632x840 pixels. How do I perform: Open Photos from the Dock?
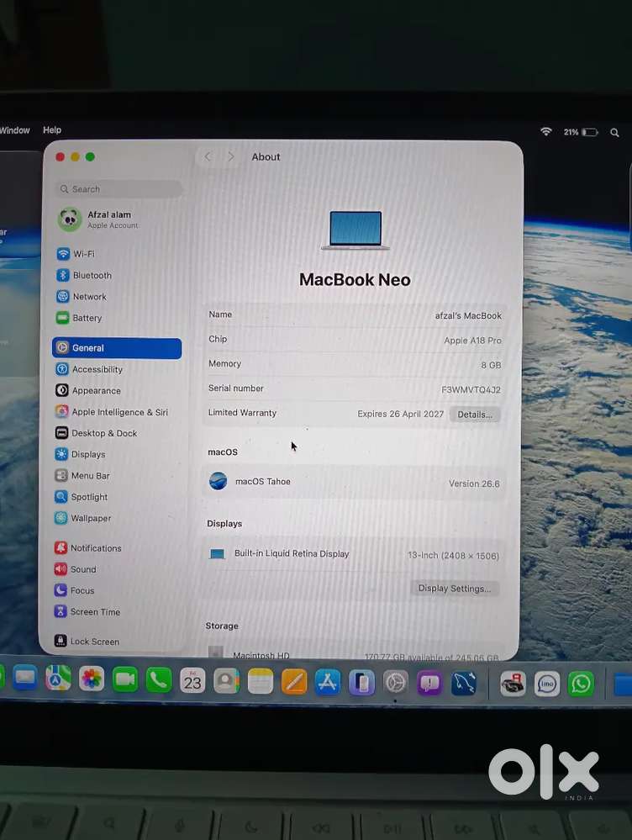point(92,679)
